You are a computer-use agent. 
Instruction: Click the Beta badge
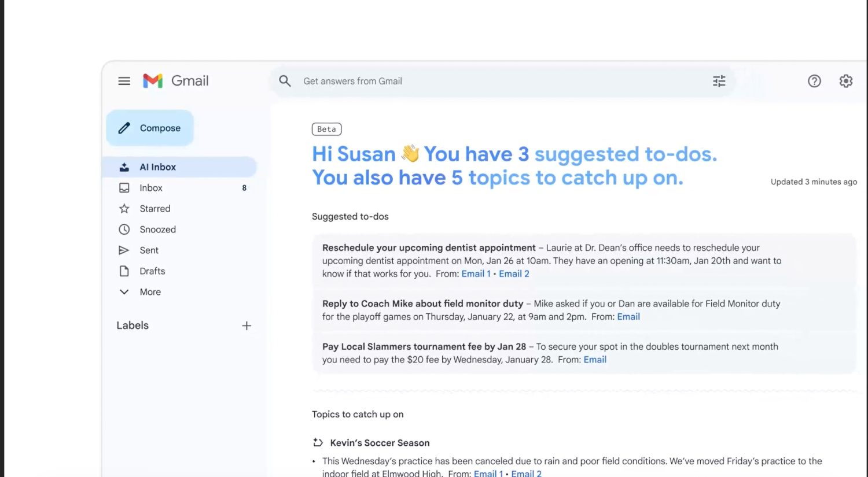click(326, 129)
